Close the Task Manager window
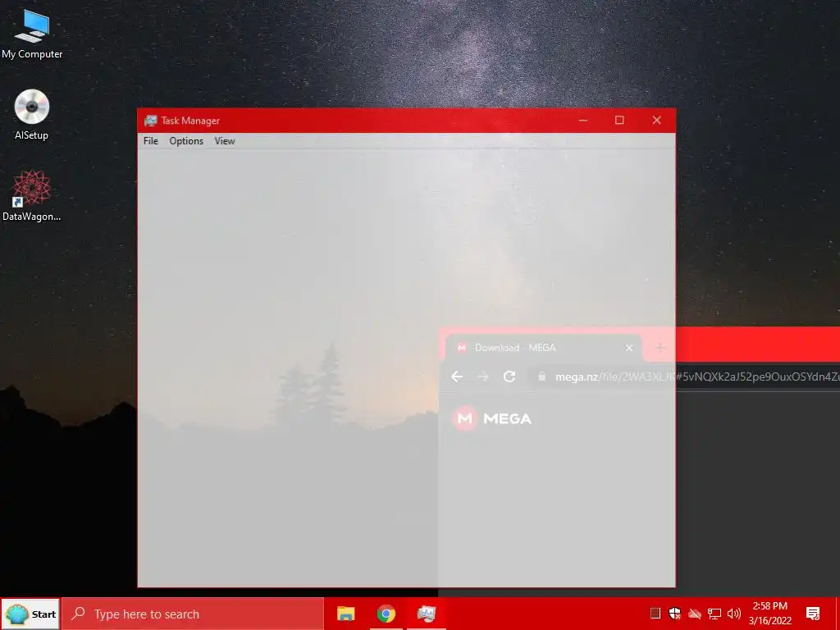 point(657,120)
